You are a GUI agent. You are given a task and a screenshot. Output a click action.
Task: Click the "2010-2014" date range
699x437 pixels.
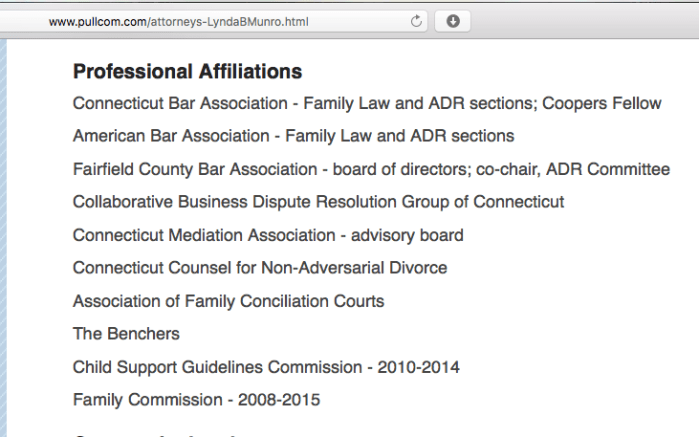coord(418,367)
